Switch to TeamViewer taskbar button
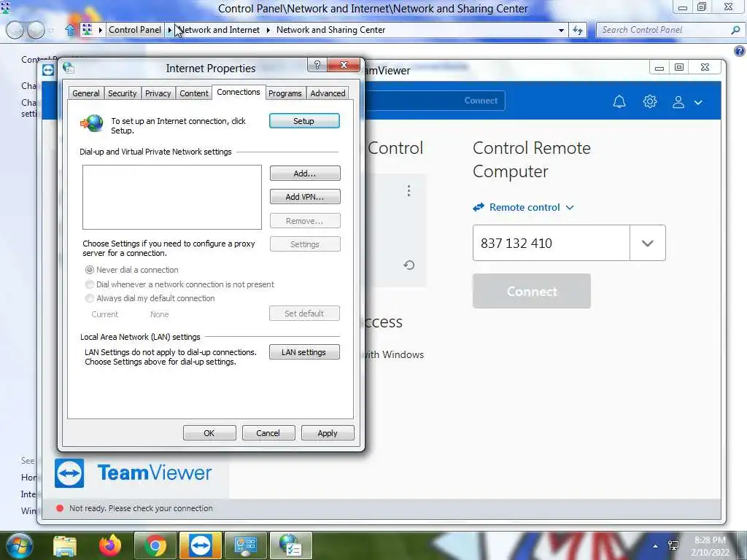 [201, 545]
